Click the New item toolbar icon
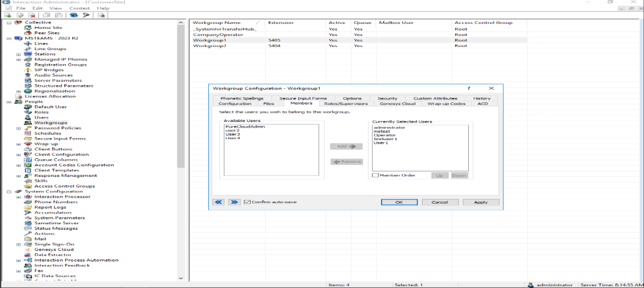This screenshot has height=288, width=644. [x=8, y=15]
